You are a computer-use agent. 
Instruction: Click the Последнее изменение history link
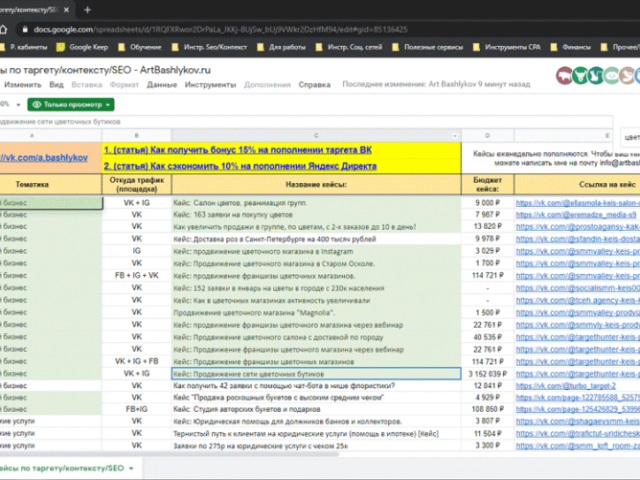click(436, 84)
